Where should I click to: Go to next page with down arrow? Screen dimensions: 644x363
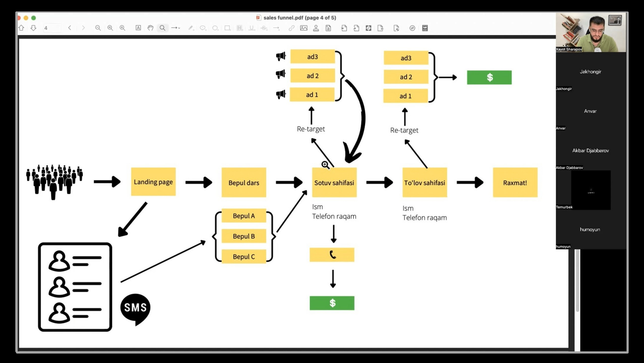tap(33, 28)
